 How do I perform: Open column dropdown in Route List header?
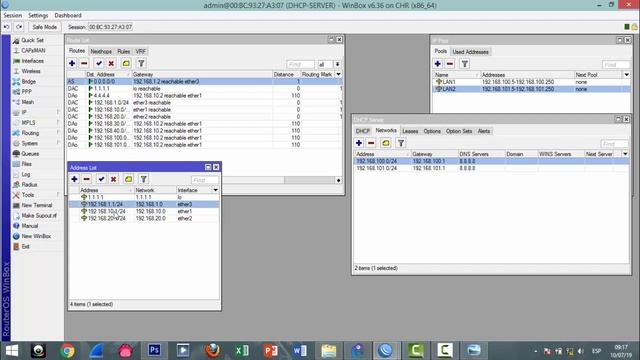338,74
